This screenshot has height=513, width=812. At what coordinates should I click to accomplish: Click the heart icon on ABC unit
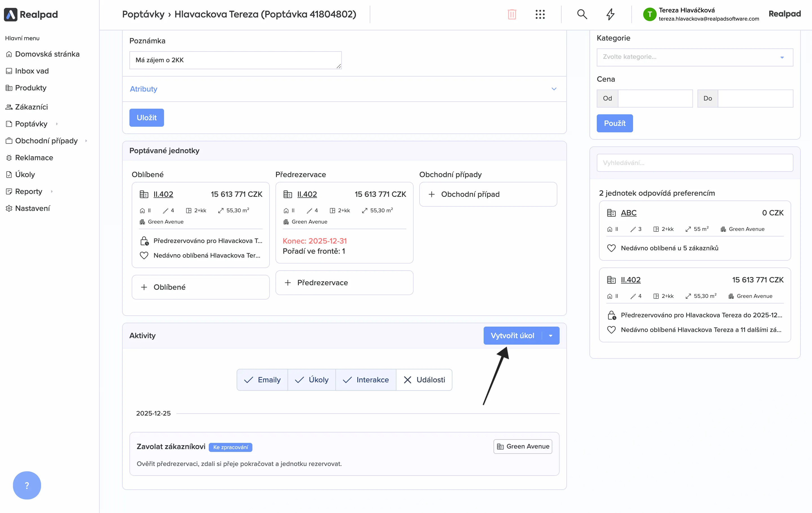pyautogui.click(x=611, y=248)
